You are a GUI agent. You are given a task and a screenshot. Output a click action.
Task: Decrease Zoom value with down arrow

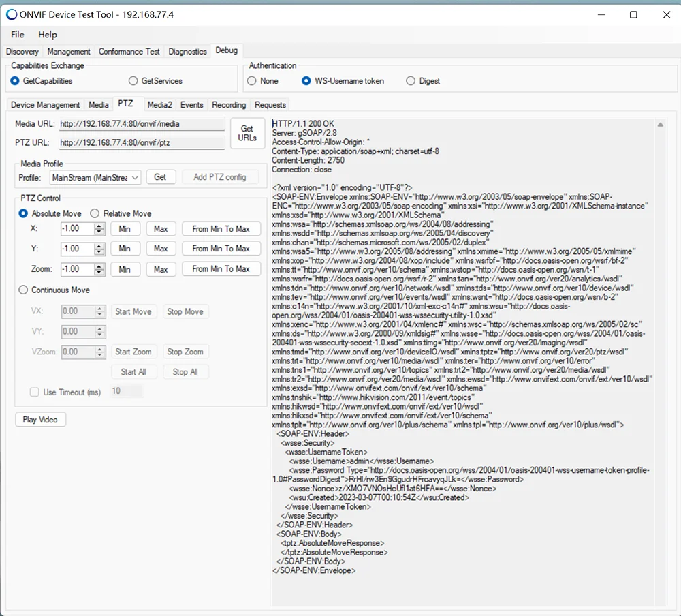99,273
